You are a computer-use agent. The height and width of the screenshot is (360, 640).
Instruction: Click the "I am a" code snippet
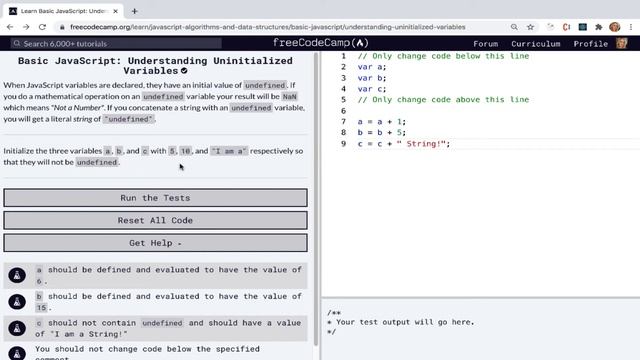229,151
